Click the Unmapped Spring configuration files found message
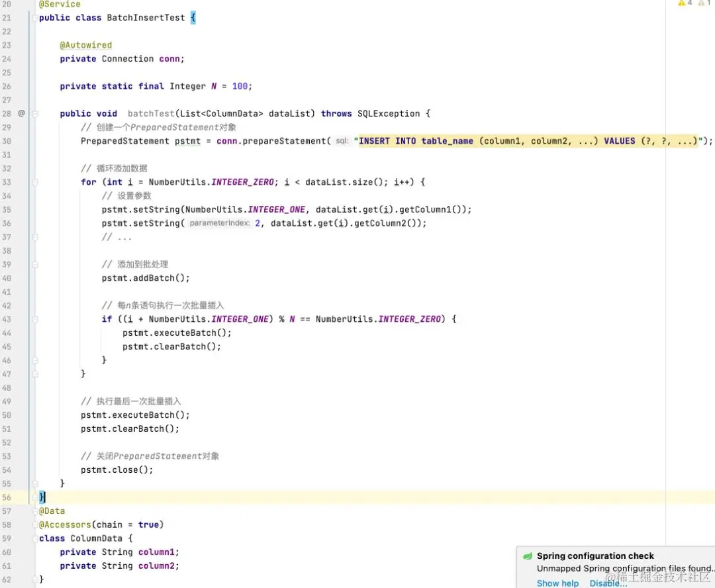Screen dimensions: 715x588 coord(625,568)
